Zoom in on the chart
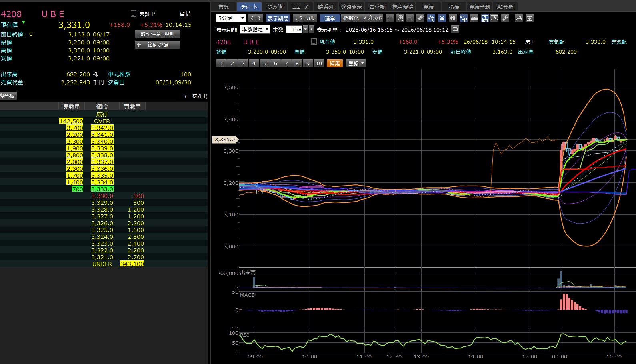This screenshot has height=364, width=636. [400, 18]
